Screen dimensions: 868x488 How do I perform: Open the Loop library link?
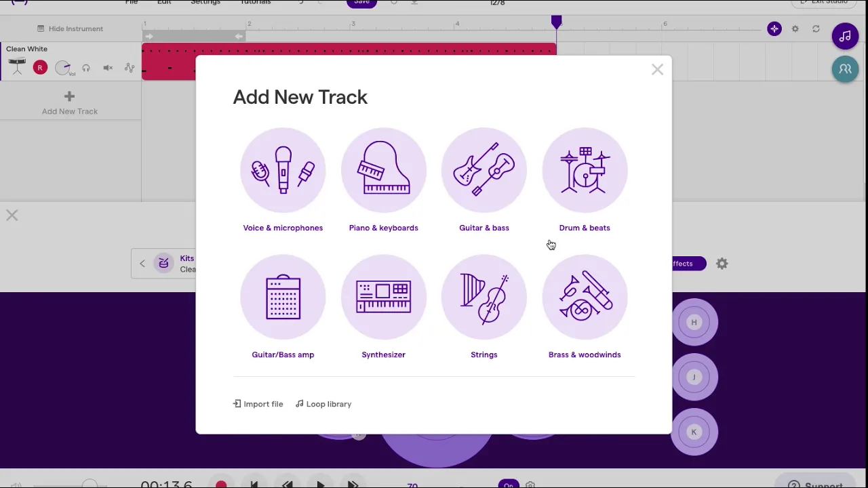tap(323, 404)
